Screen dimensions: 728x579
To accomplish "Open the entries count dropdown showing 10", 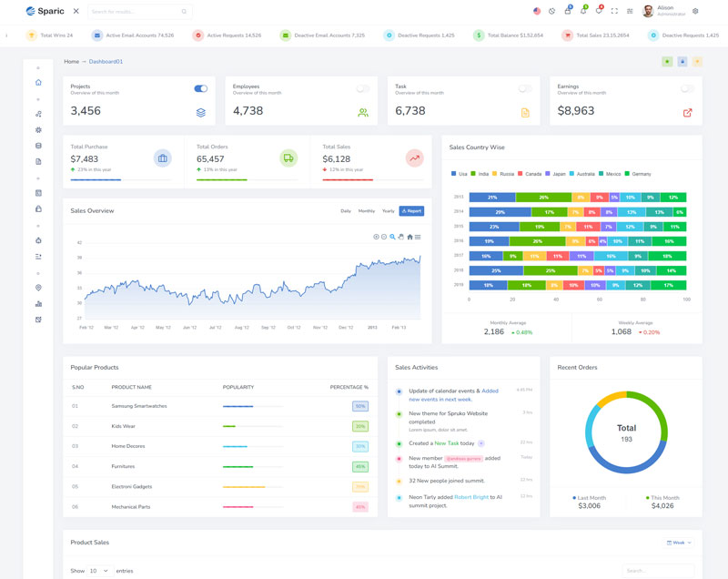I will point(99,571).
